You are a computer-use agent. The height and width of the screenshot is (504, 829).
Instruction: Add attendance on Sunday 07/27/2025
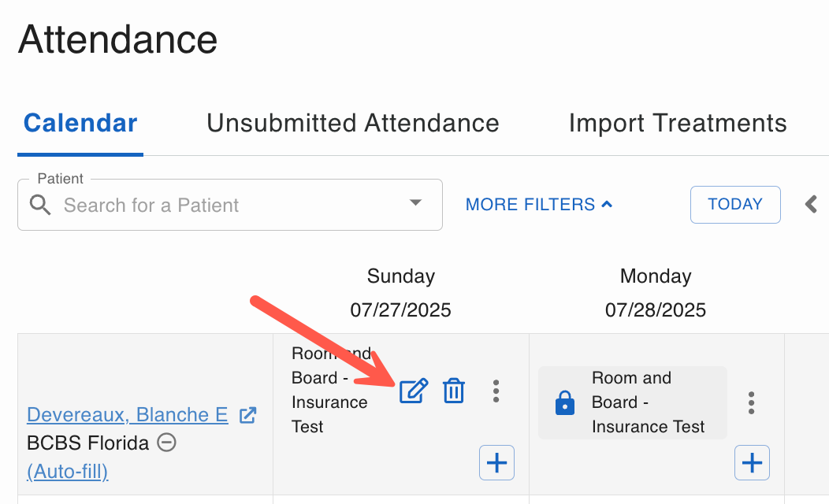pos(496,463)
